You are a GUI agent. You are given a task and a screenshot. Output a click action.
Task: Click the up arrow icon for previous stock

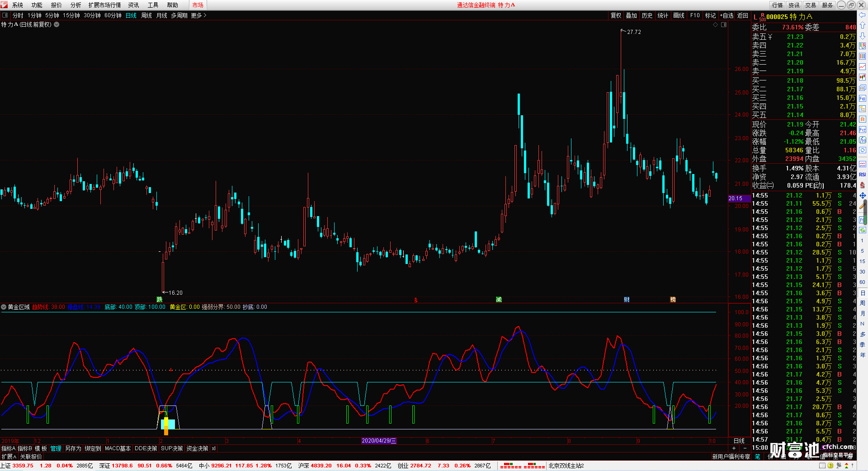click(x=863, y=25)
